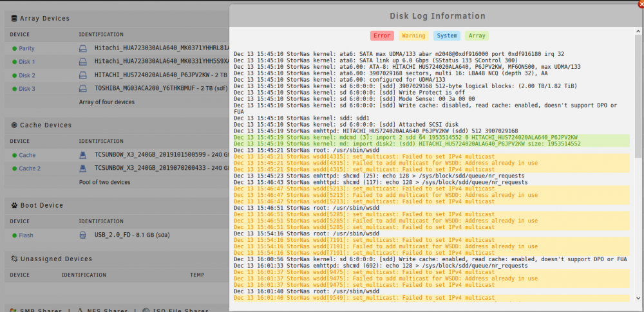
Task: Select the Hitachi_HUA723030ALA640_MK0371 parity identification
Action: pos(162,48)
